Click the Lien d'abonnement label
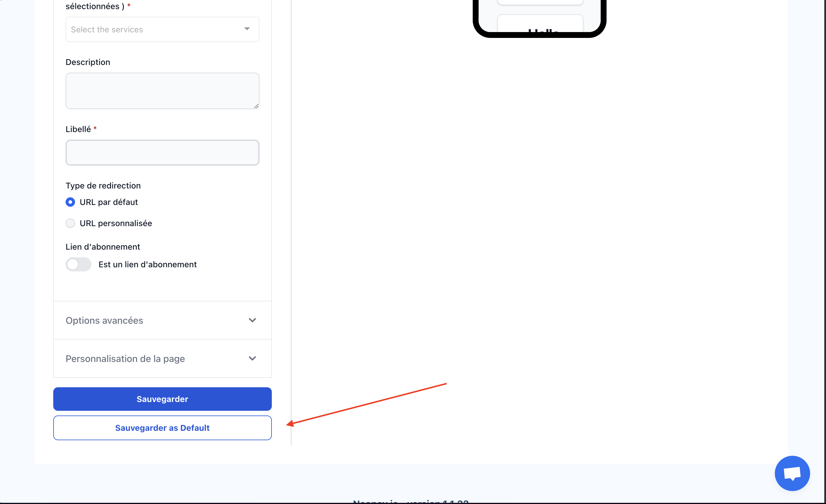This screenshot has width=826, height=504. [x=103, y=246]
